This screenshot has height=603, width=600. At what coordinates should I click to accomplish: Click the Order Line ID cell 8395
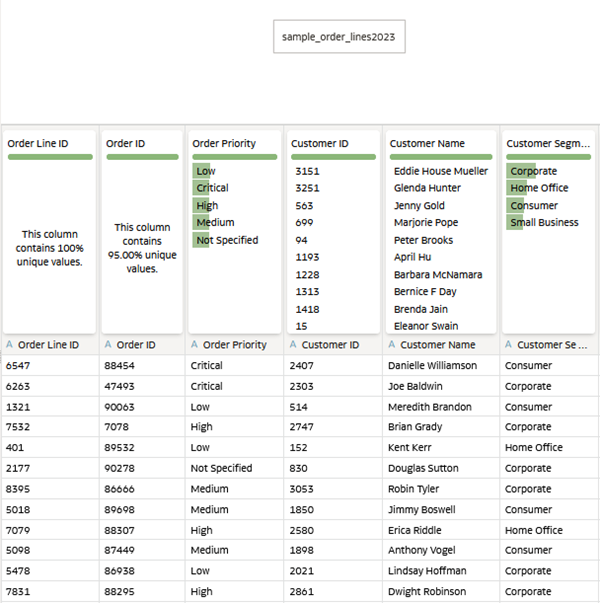[x=50, y=489]
